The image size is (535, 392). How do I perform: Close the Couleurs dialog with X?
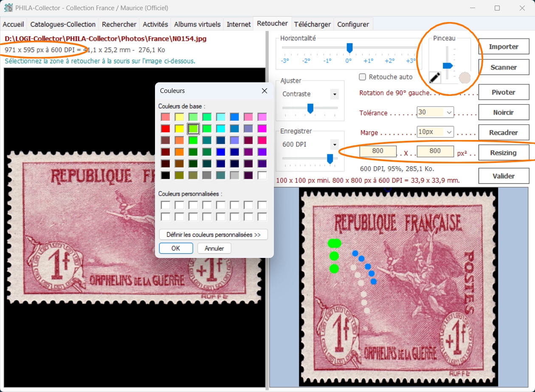(x=264, y=91)
